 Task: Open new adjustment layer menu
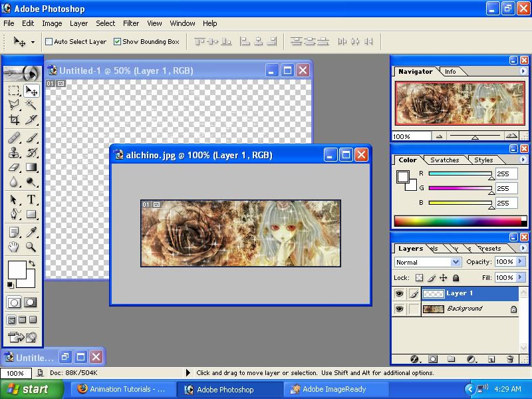471,359
